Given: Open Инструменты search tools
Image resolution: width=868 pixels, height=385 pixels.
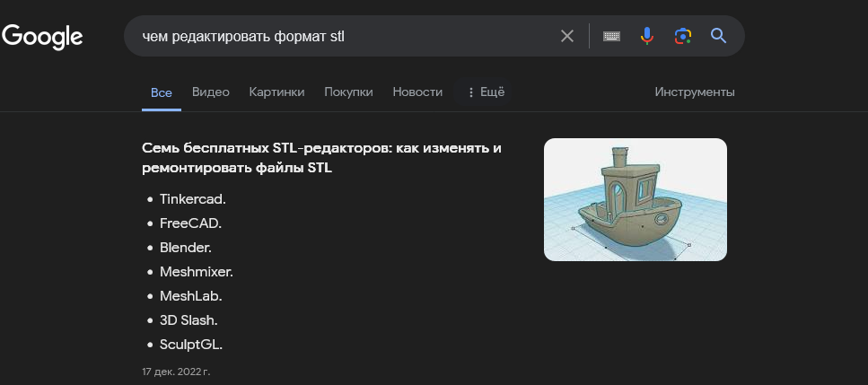Looking at the screenshot, I should pyautogui.click(x=695, y=92).
